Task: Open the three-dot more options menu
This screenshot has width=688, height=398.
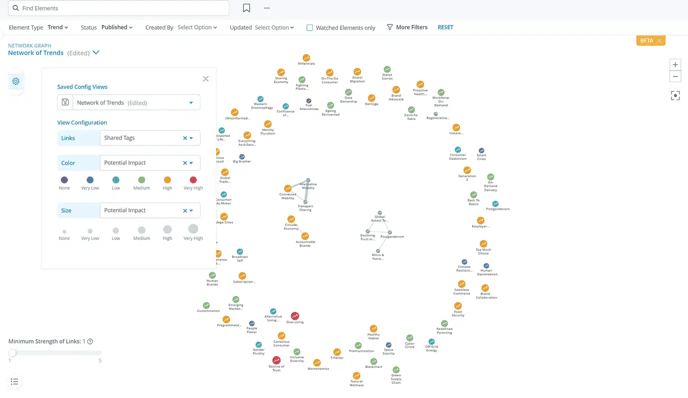Action: pos(267,8)
